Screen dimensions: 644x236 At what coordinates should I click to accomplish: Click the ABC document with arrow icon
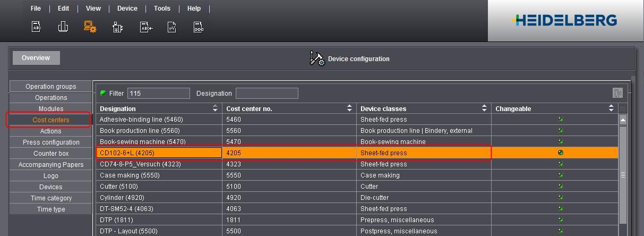pyautogui.click(x=146, y=27)
